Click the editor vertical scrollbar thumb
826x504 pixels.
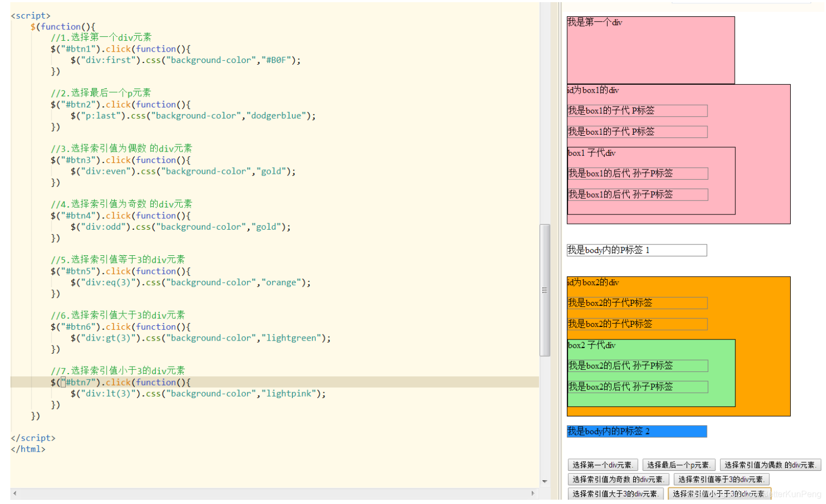[545, 290]
